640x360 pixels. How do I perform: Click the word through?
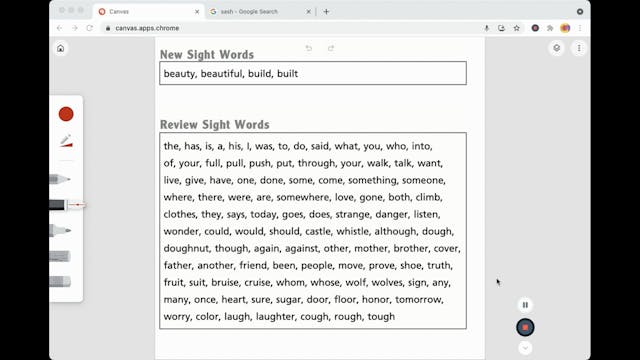pyautogui.click(x=316, y=164)
